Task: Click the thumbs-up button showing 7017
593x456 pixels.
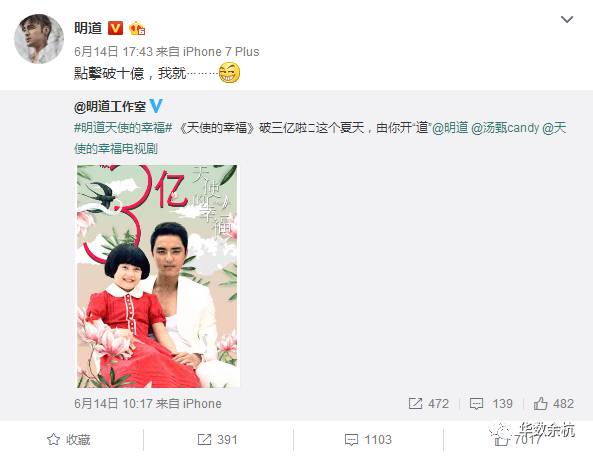Action: [x=518, y=440]
